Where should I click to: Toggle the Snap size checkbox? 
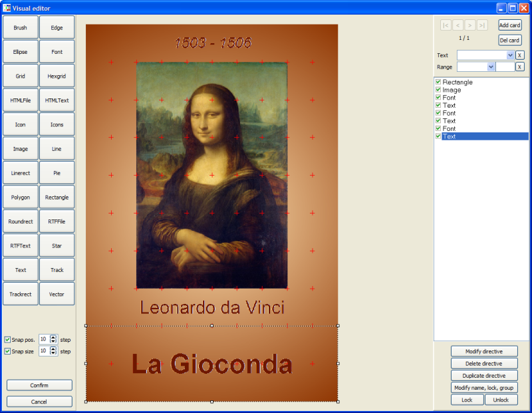pyautogui.click(x=7, y=351)
